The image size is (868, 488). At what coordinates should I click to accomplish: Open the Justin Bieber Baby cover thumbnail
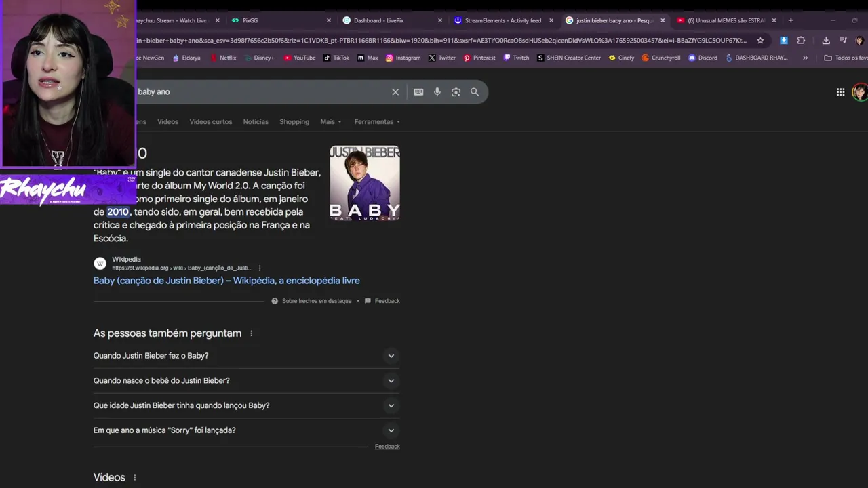pyautogui.click(x=365, y=183)
